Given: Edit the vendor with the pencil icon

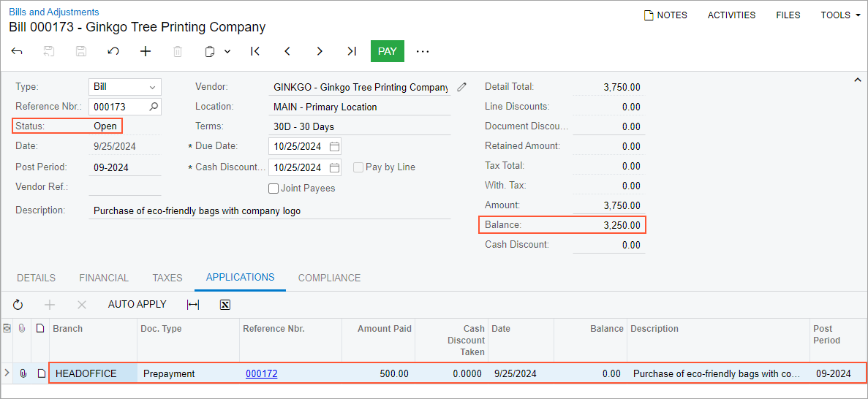Looking at the screenshot, I should pos(461,87).
